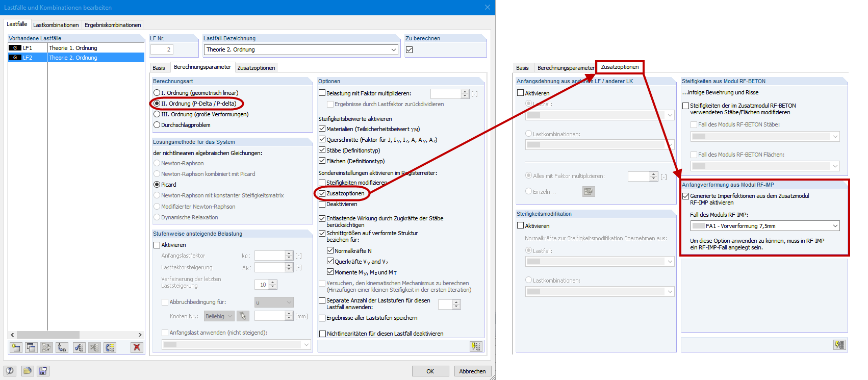
Task: Delete load case with the red X icon
Action: pyautogui.click(x=136, y=348)
